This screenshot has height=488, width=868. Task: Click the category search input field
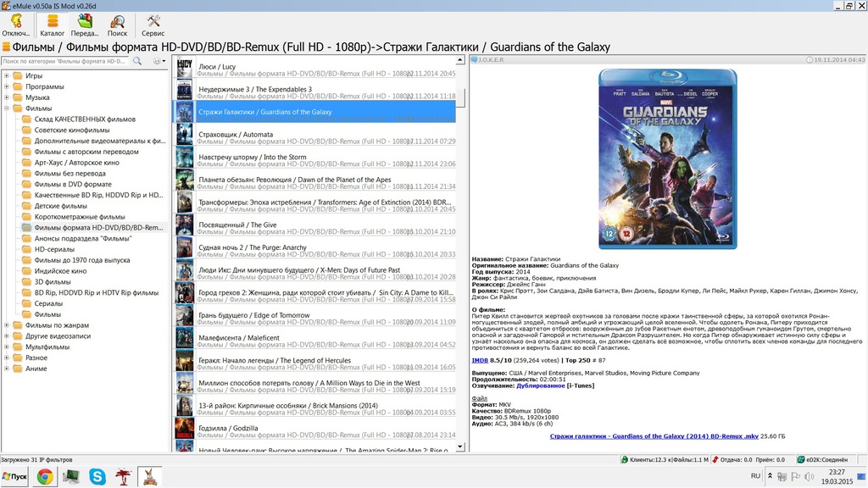pos(65,61)
